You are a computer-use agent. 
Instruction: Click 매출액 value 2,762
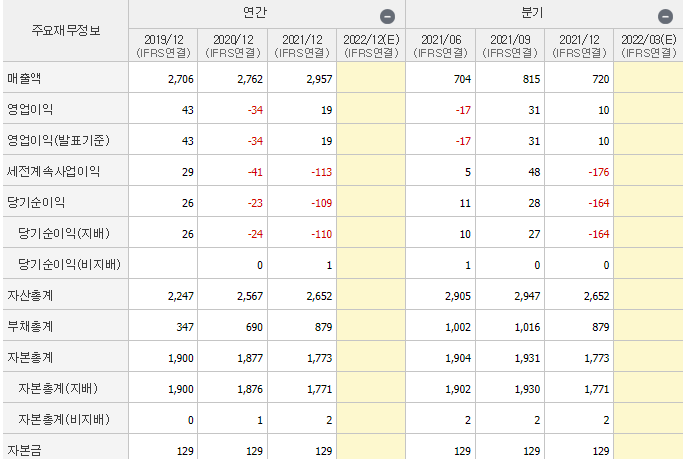250,79
